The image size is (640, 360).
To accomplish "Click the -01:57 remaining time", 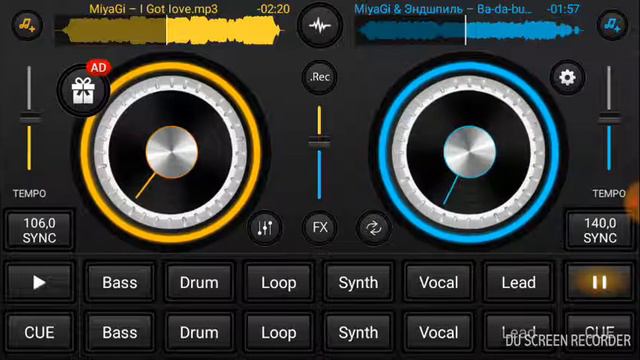I will tap(563, 9).
